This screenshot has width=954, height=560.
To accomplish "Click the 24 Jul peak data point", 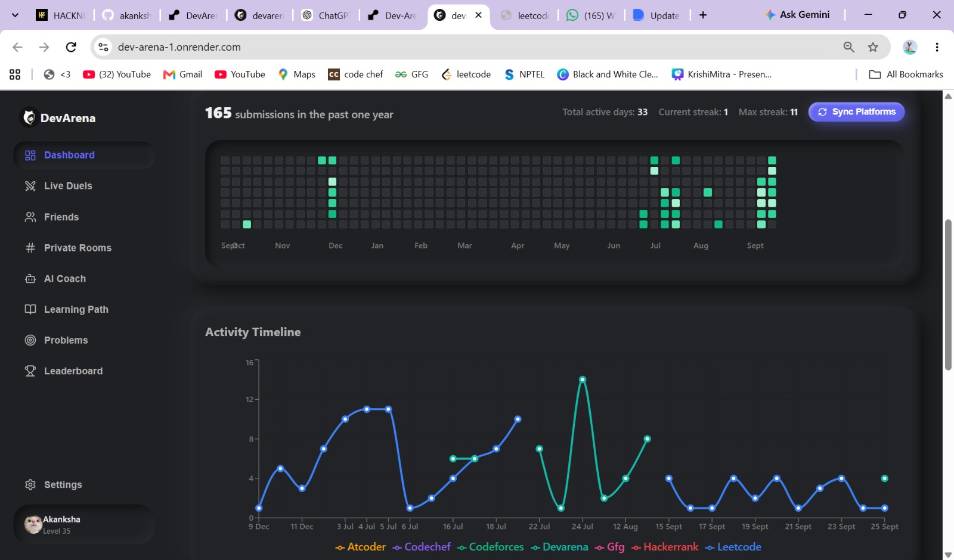I will [x=583, y=379].
